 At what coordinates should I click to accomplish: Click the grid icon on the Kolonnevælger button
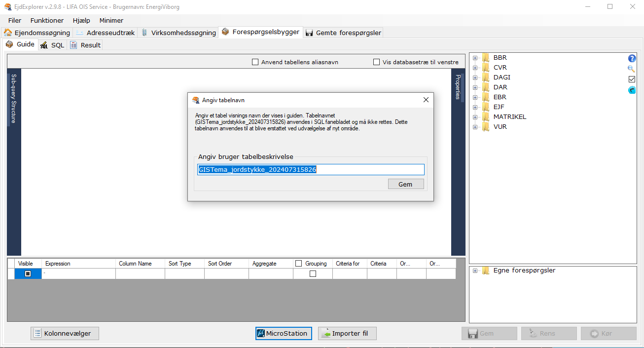(x=37, y=333)
